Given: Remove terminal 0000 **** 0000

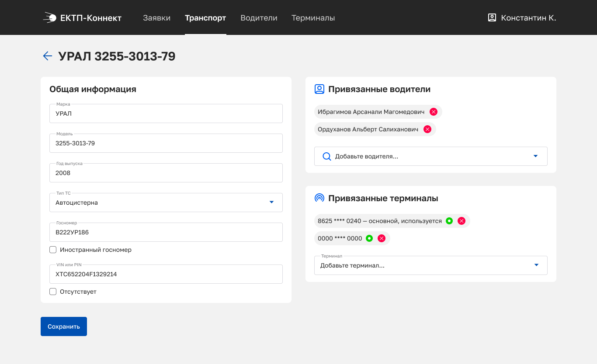Looking at the screenshot, I should [x=382, y=238].
